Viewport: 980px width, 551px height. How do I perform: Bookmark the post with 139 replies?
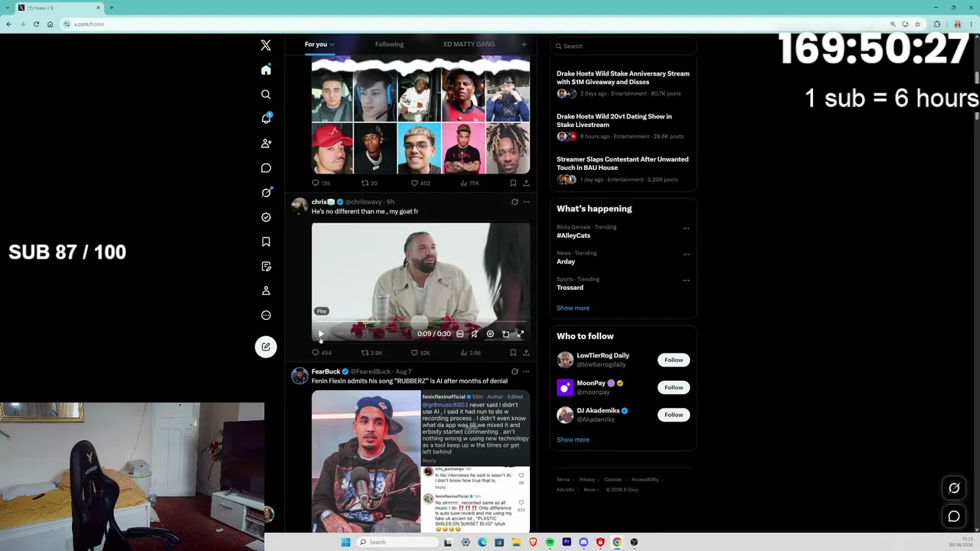(513, 183)
